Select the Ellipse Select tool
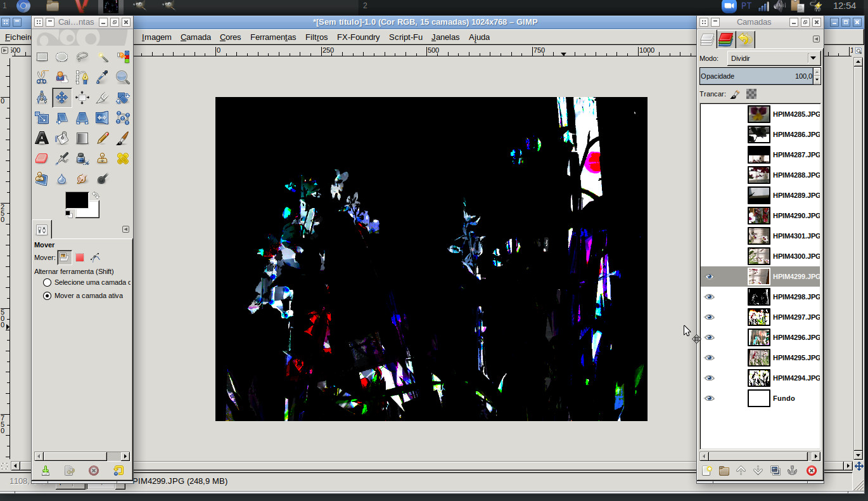Screen dimensions: 868x501 coord(62,57)
